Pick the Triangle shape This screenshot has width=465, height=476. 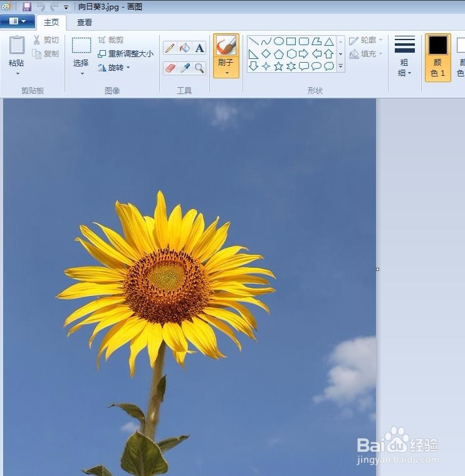[329, 41]
